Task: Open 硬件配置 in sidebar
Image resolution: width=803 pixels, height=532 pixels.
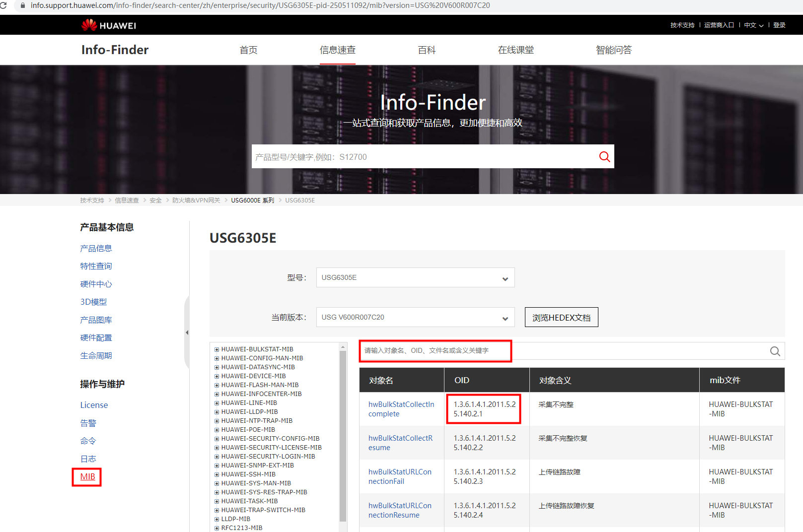Action: point(96,337)
